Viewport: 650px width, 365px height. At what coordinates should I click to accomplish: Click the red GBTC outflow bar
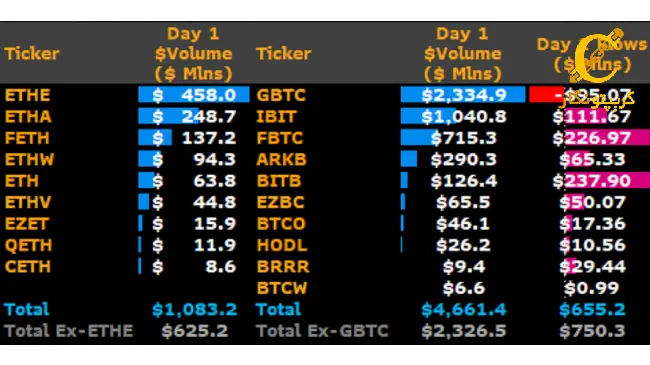[546, 95]
